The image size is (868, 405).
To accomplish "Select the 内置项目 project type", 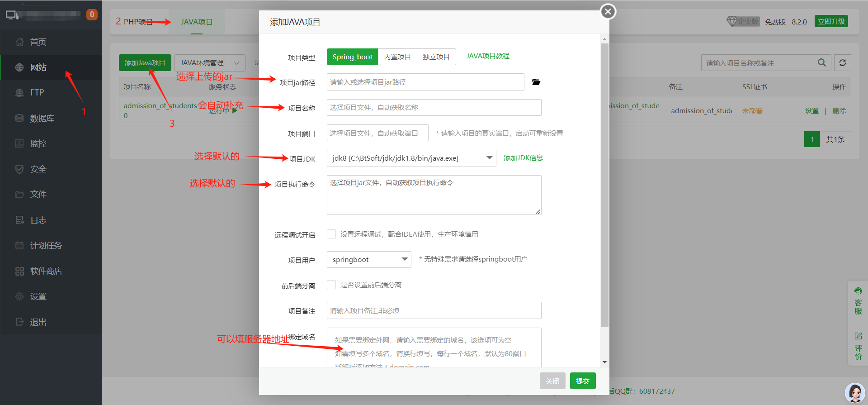I will 397,57.
